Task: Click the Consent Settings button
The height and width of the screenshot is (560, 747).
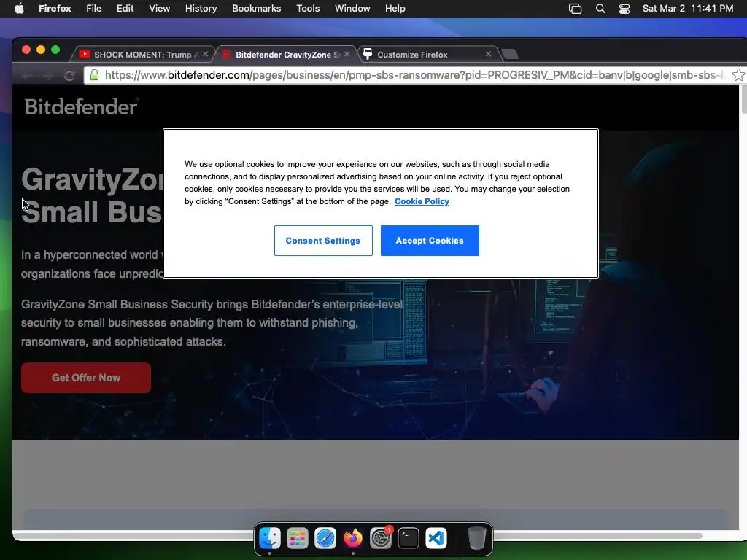Action: [x=323, y=241]
